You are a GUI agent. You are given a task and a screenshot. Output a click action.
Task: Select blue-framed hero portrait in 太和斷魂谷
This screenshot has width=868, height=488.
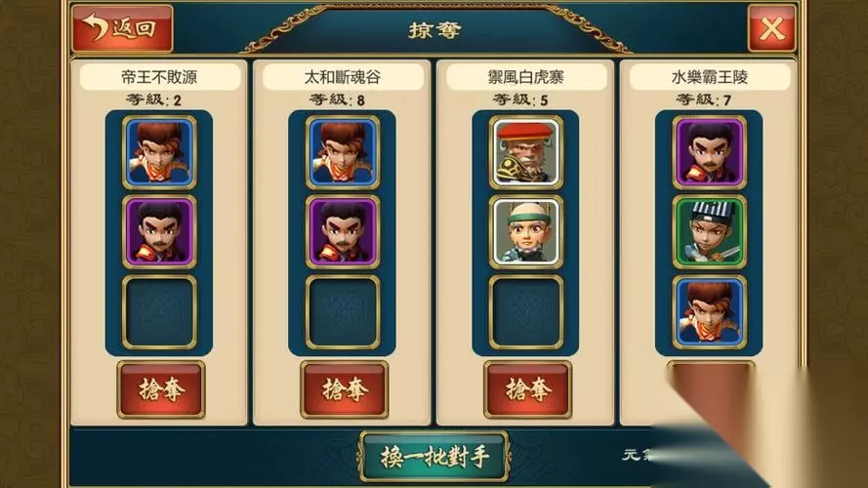343,152
